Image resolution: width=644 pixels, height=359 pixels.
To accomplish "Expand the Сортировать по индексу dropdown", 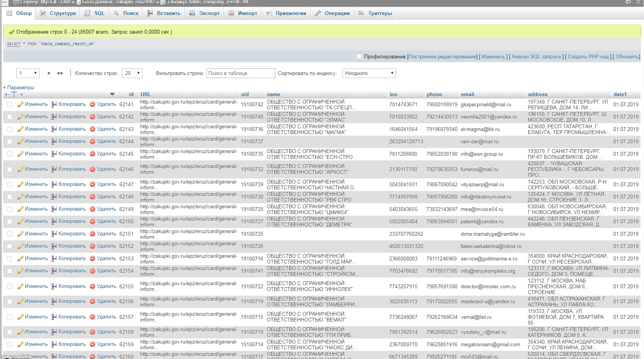I will [x=369, y=73].
